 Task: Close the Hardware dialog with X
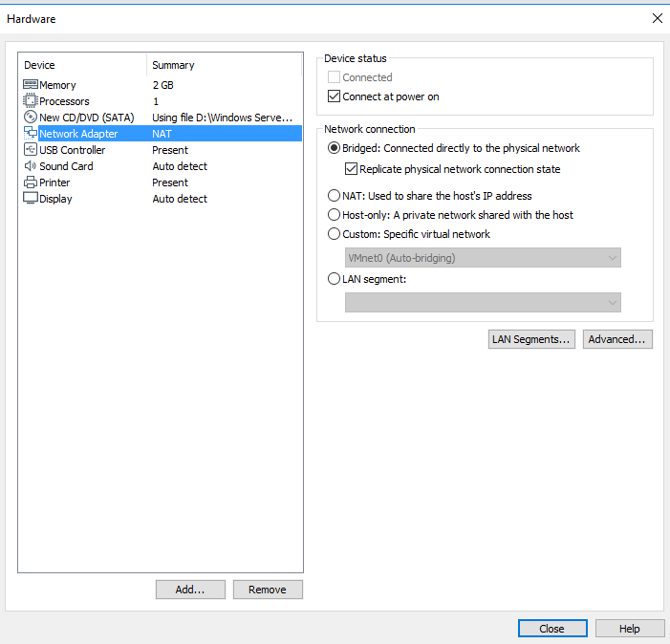click(x=658, y=18)
